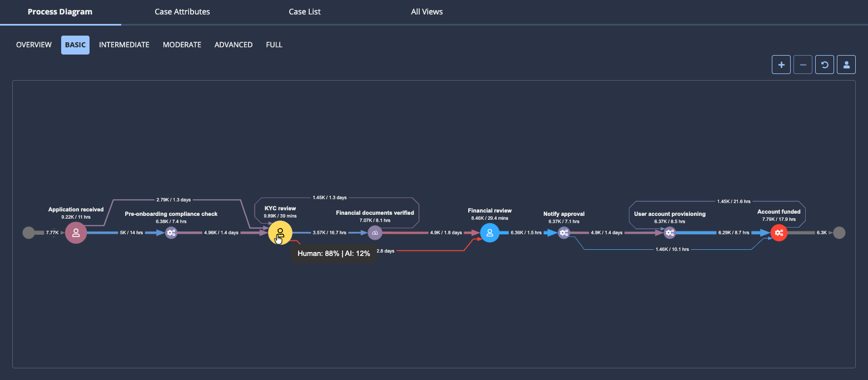
Task: Click the 5K / 14 hrs edge label
Action: 132,233
